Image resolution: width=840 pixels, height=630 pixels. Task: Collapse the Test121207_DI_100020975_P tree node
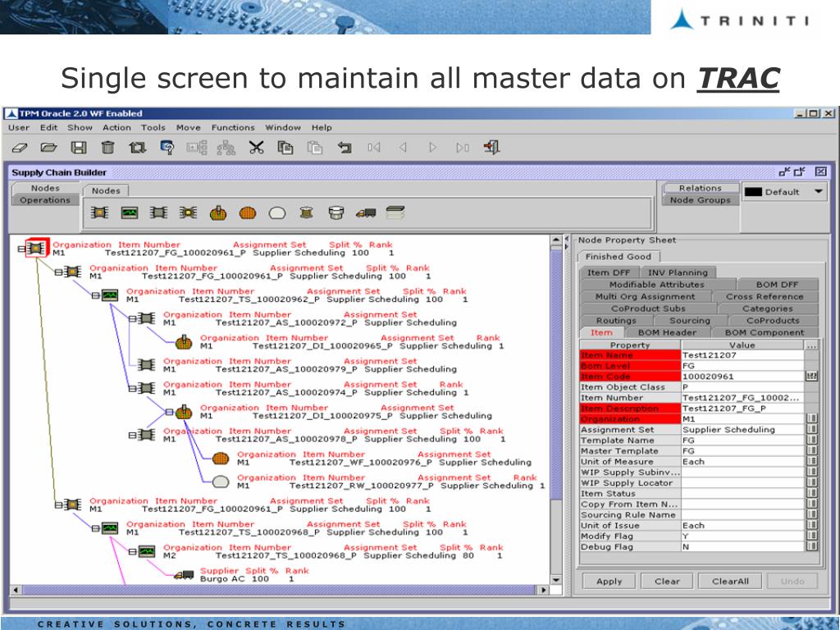coord(169,412)
